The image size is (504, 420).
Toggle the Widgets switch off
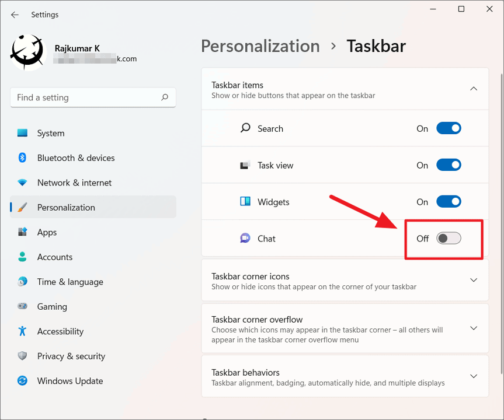pyautogui.click(x=449, y=201)
